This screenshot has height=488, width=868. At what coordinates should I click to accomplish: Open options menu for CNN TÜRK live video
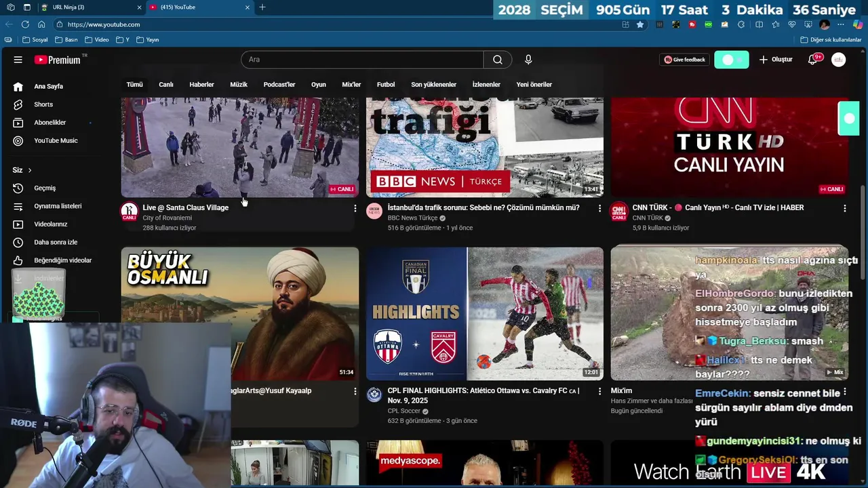point(844,209)
